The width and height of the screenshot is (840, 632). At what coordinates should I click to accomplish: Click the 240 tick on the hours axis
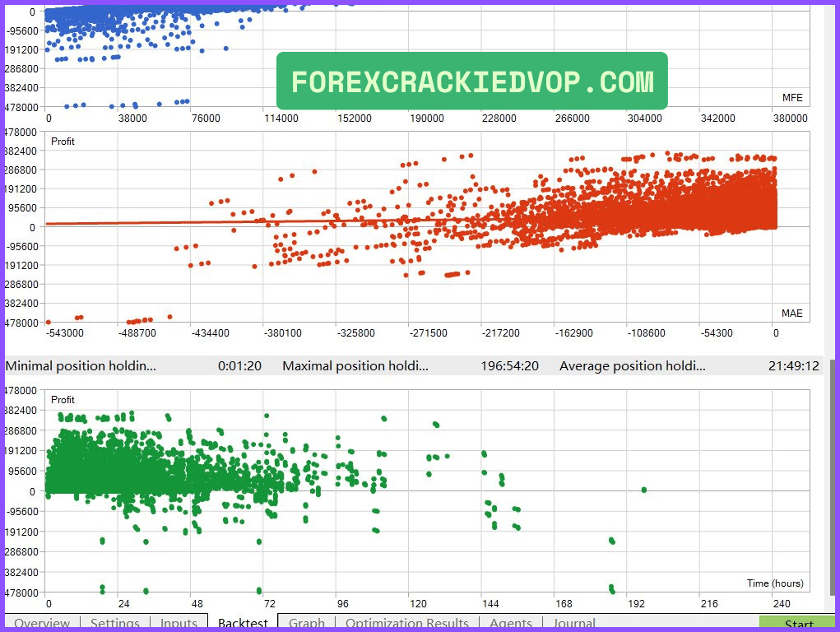tap(782, 603)
